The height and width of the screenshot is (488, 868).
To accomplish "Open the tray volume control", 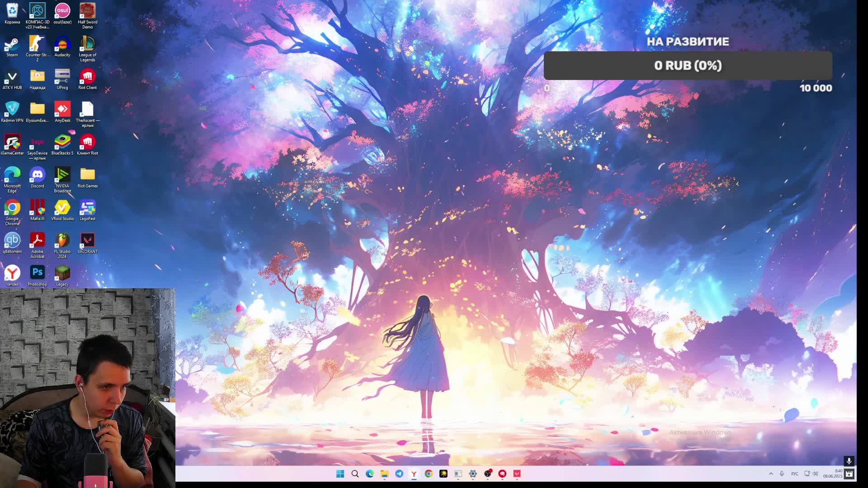I will point(816,474).
